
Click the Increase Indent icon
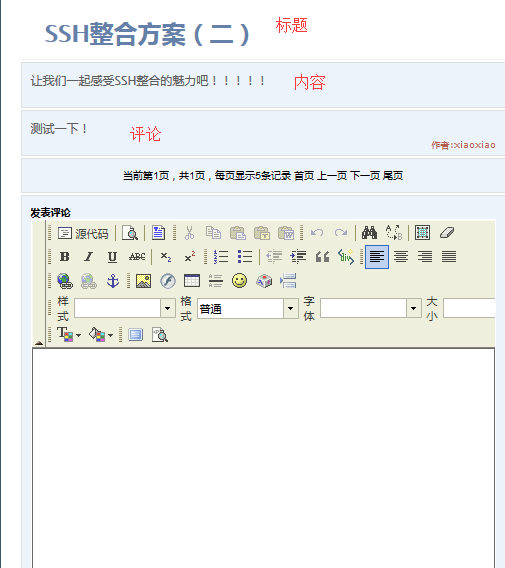[x=298, y=257]
